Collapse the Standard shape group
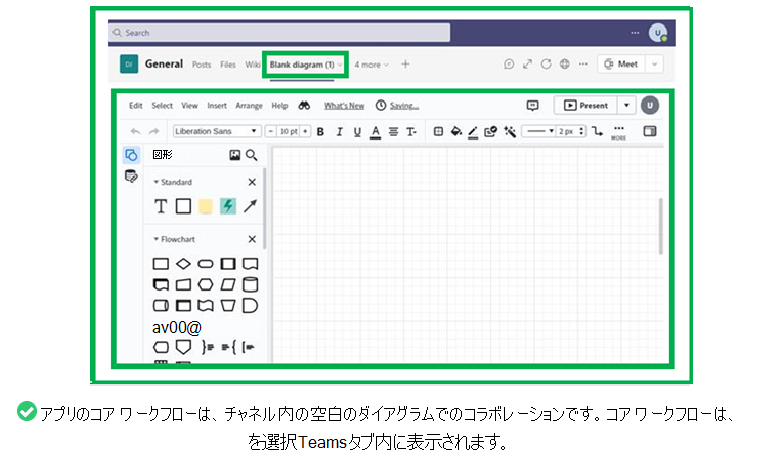This screenshot has width=770, height=458. pyautogui.click(x=156, y=182)
